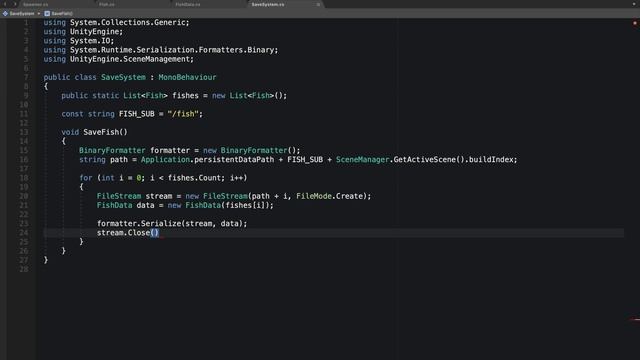Click the MonoBehaviour base class name
The width and height of the screenshot is (640, 360).
point(187,77)
